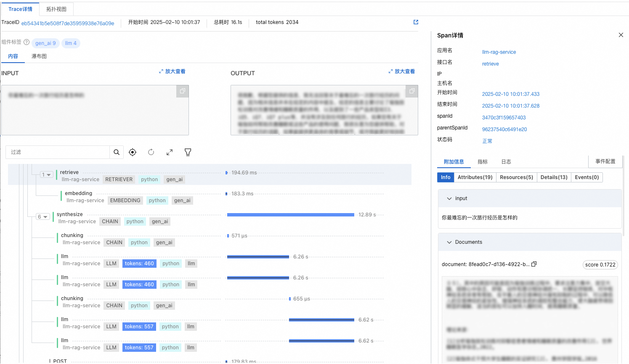Click the gen_ai 9 component tag
The width and height of the screenshot is (629, 364).
(x=45, y=43)
